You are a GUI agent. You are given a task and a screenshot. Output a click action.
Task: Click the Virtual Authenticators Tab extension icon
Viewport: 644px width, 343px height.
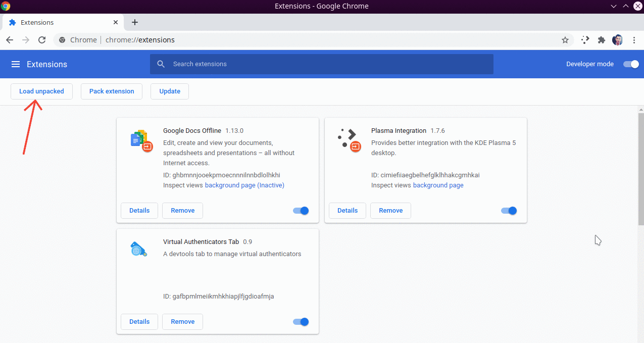(x=138, y=249)
